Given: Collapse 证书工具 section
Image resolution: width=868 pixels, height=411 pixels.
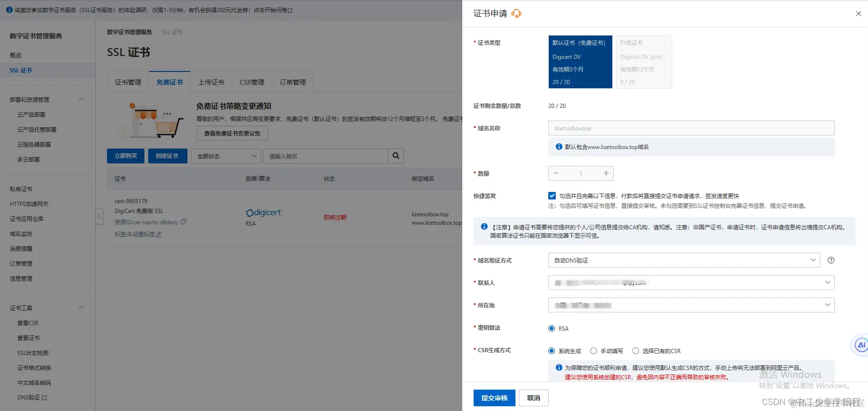Looking at the screenshot, I should tap(81, 308).
